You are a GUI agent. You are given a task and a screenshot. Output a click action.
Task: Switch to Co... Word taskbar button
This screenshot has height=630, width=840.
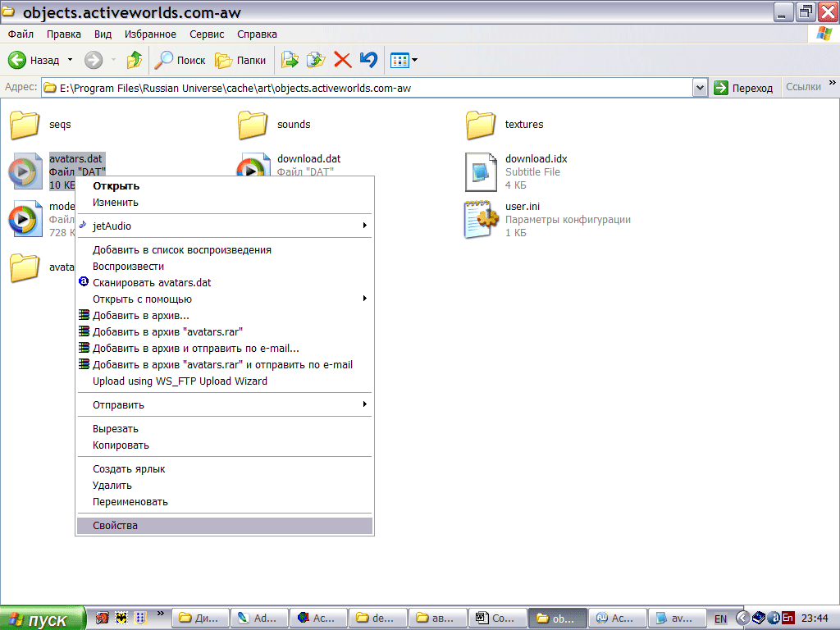497,619
